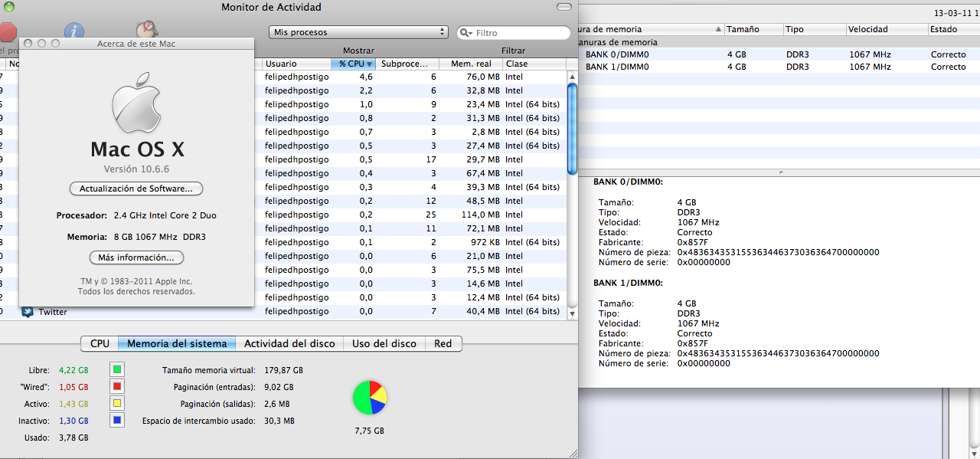Viewport: 980px width, 459px height.
Task: Click the Más información button
Action: tap(136, 257)
